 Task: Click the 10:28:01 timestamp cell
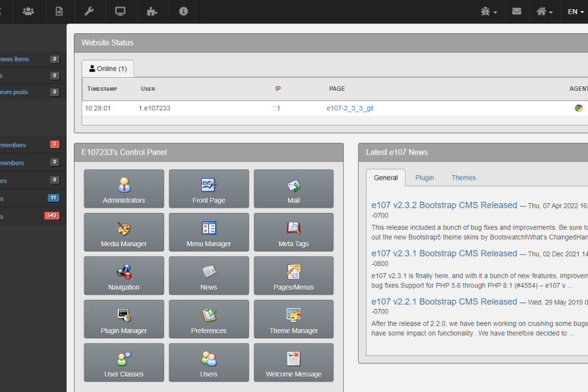[x=98, y=108]
